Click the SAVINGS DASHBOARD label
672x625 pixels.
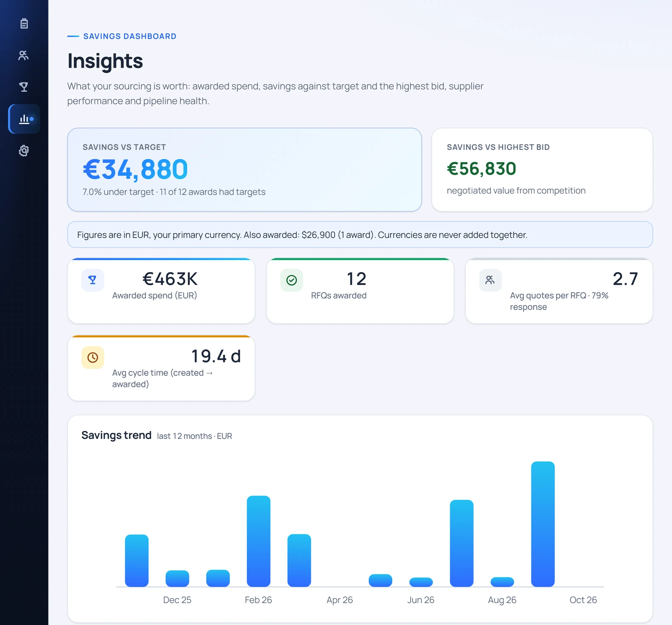coord(130,37)
